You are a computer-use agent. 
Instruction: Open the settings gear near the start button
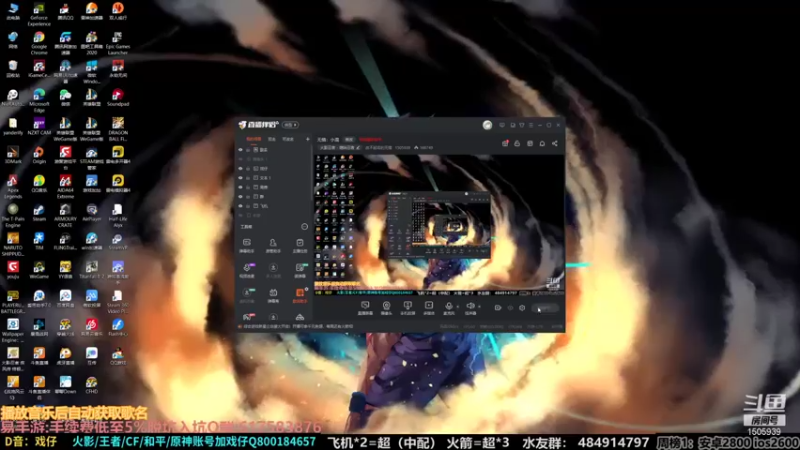point(522,308)
